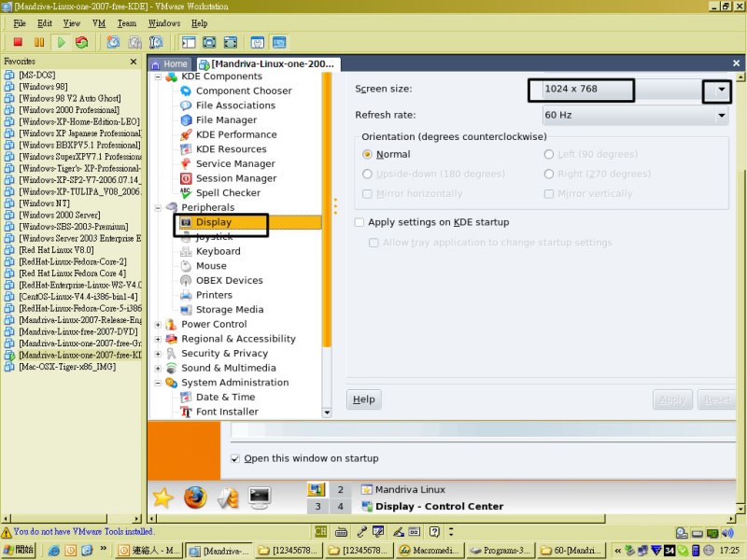Open the File menu

[20, 23]
